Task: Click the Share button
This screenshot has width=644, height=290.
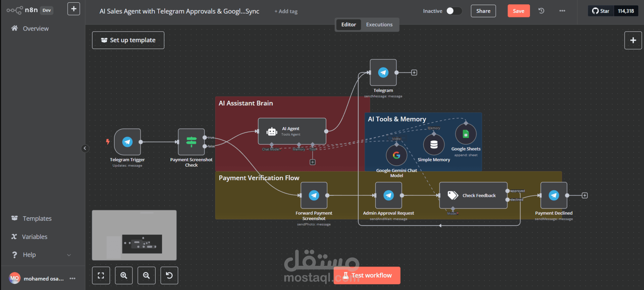Action: point(483,11)
